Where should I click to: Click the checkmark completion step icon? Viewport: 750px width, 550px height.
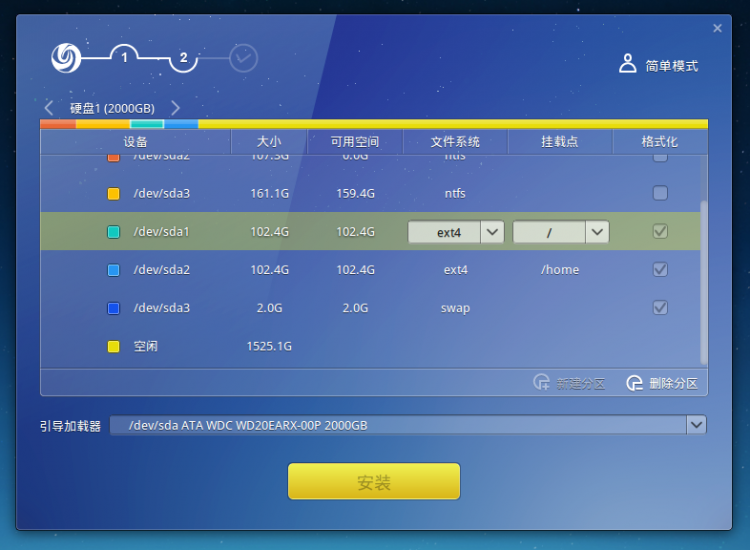pyautogui.click(x=243, y=59)
